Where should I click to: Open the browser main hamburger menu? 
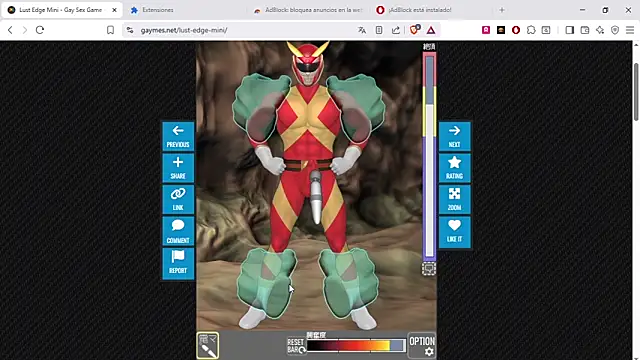(x=630, y=30)
